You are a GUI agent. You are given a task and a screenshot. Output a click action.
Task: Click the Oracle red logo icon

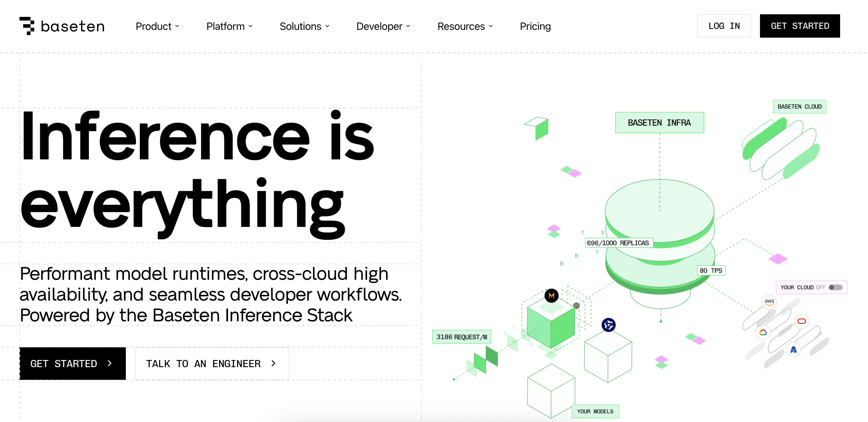(x=802, y=321)
